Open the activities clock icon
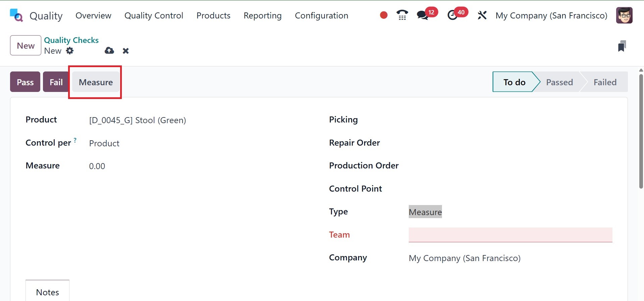Viewport: 644px width, 301px height. 453,15
